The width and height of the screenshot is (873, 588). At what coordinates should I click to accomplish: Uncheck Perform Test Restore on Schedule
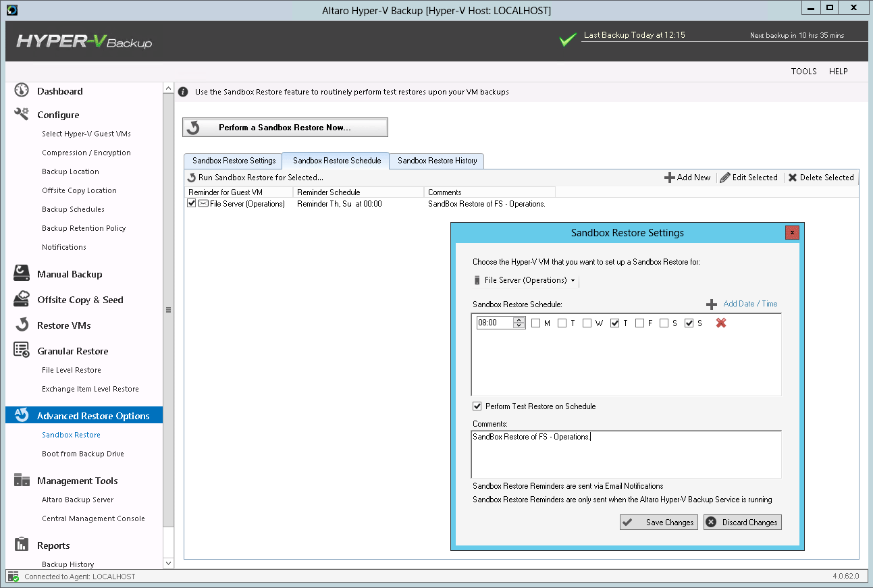tap(477, 406)
